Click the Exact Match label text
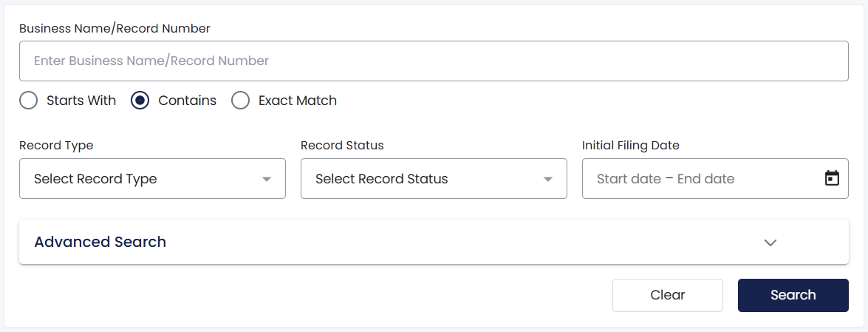The image size is (868, 332). [297, 101]
